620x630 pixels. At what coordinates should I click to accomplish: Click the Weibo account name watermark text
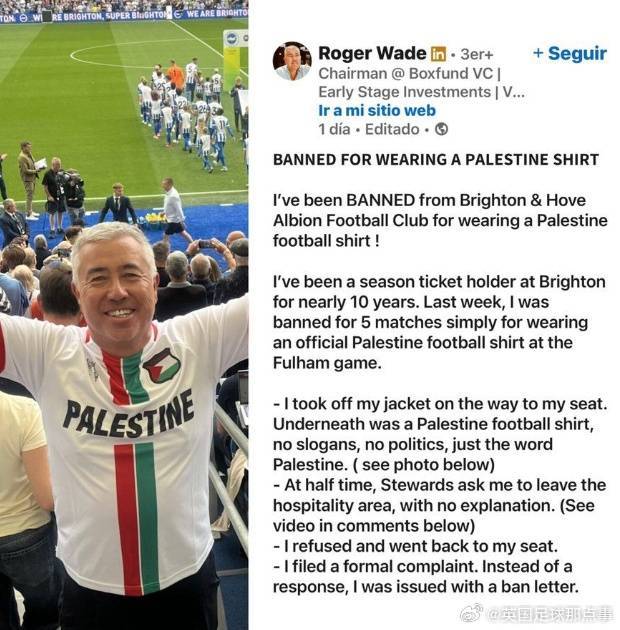tap(550, 615)
